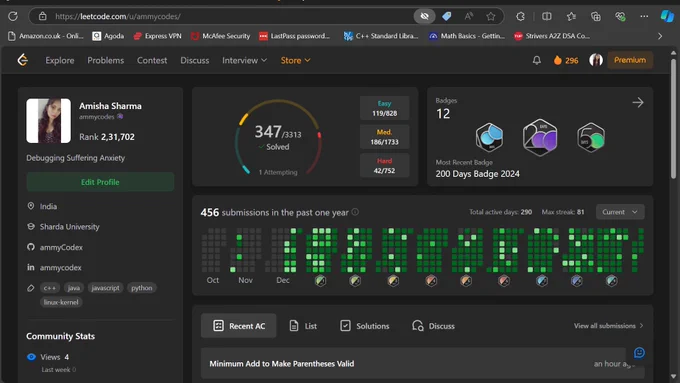
Task: Click the streak flame 296 counter
Action: tap(566, 60)
